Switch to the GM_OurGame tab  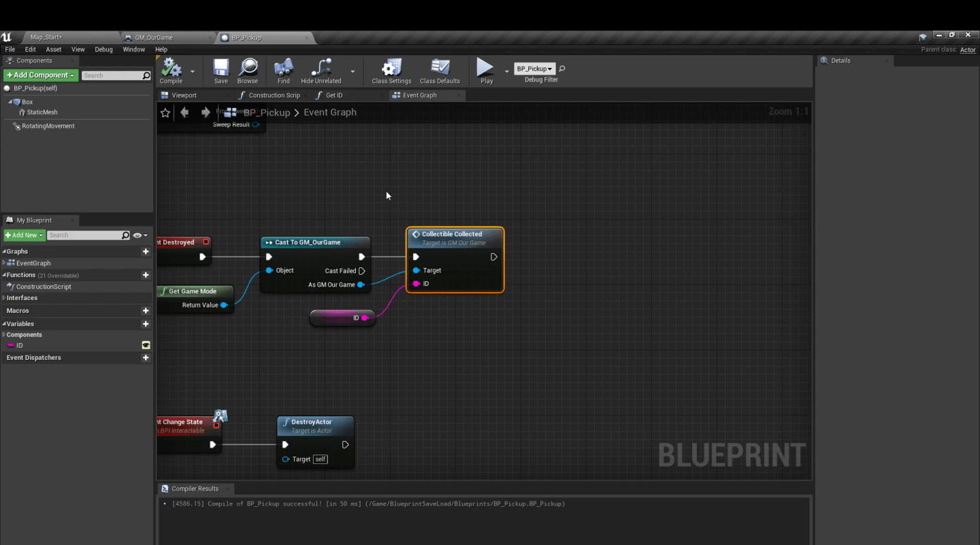pos(154,37)
